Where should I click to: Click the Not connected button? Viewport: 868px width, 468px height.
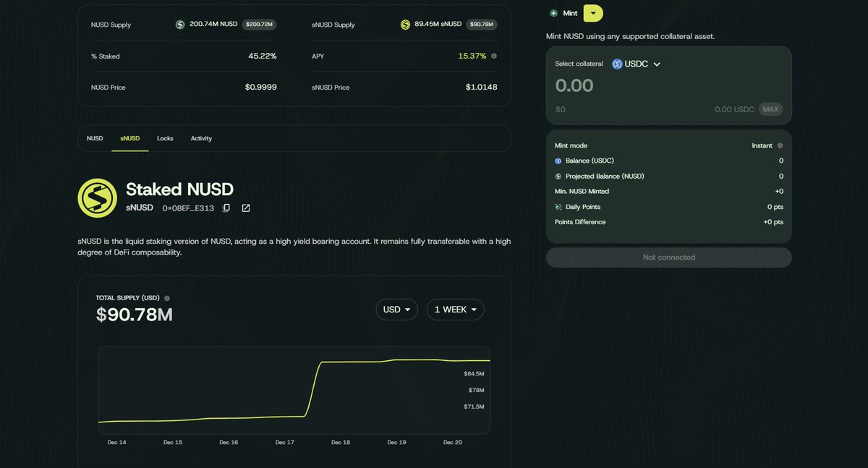tap(668, 257)
